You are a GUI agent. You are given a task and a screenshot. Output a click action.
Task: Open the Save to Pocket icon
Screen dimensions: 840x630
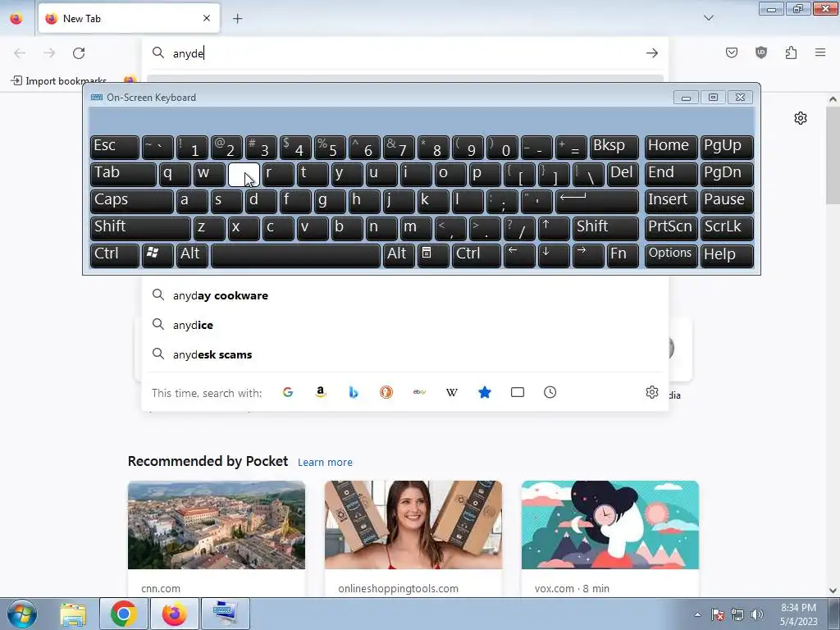732,52
